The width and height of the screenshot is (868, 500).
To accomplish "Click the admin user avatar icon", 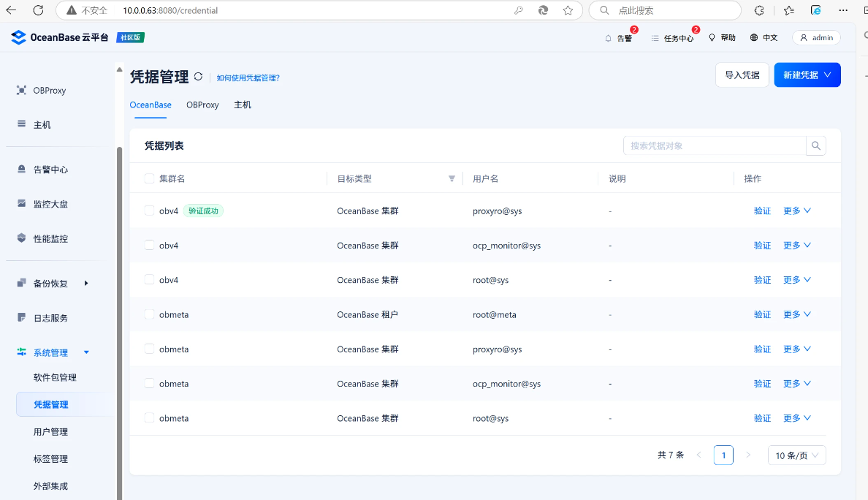I will coord(804,38).
